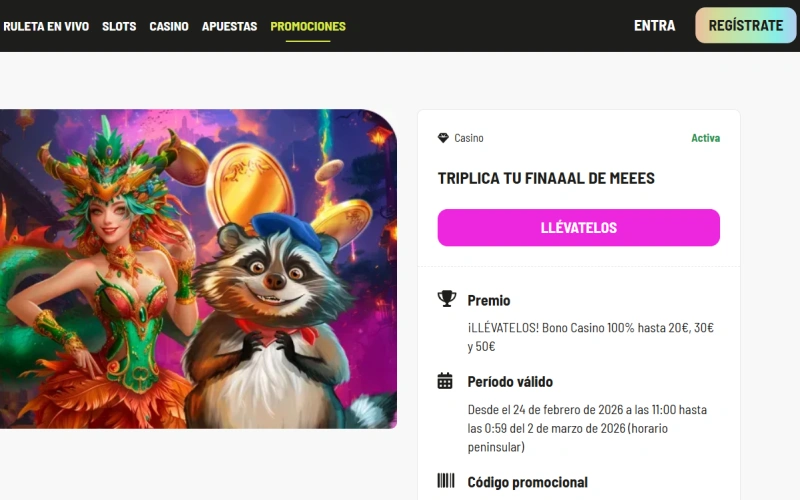Click the raccoon and dragon-lady promo banner

point(198,269)
